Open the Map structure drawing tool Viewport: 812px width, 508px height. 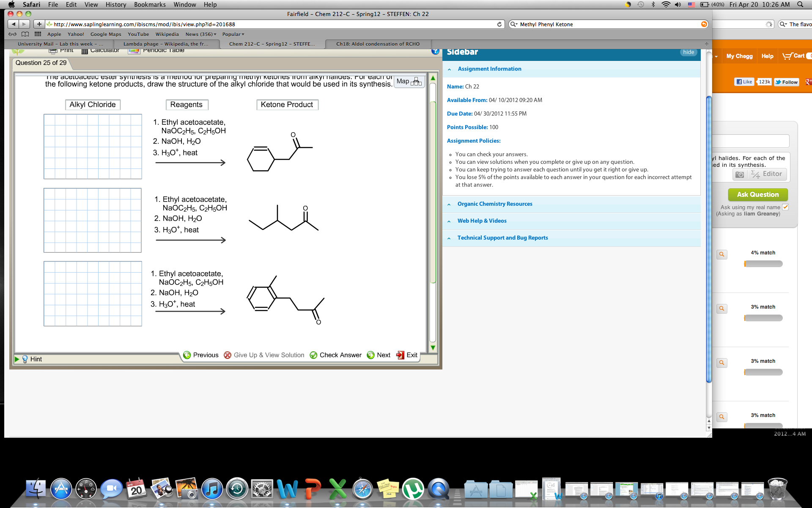click(x=408, y=81)
